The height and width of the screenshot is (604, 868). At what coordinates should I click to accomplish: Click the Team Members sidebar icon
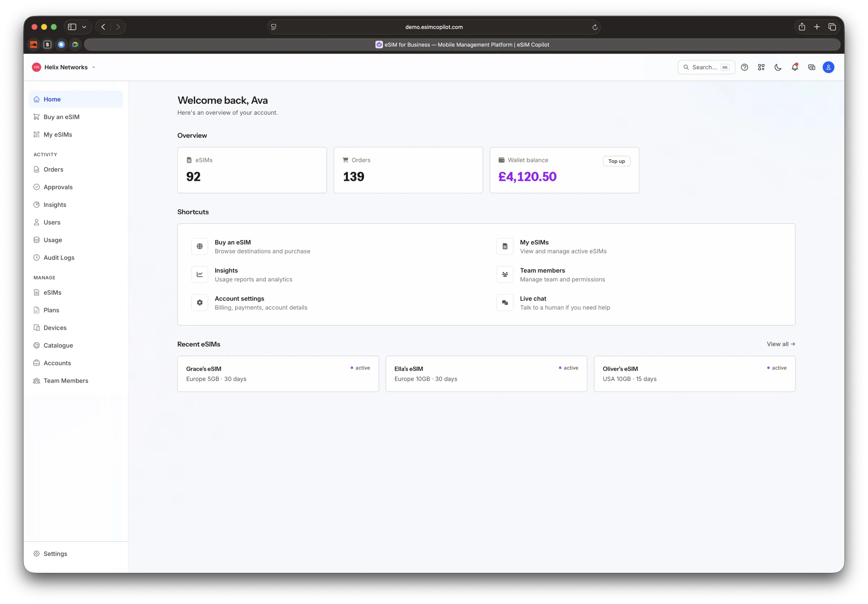[36, 380]
